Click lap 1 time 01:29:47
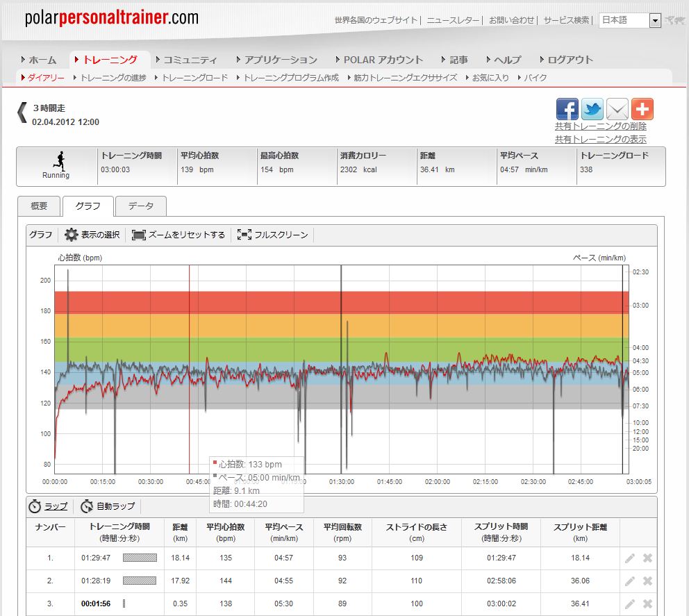This screenshot has height=616, width=689. point(96,558)
